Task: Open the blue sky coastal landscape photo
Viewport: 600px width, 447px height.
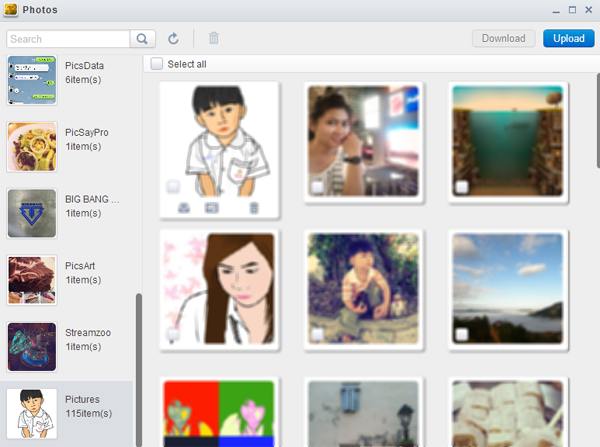Action: [508, 289]
